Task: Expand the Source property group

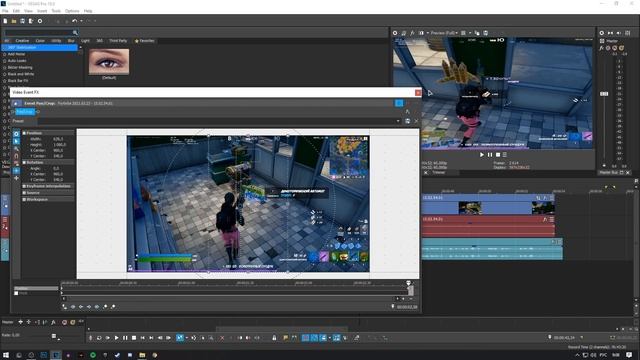Action: (x=24, y=193)
